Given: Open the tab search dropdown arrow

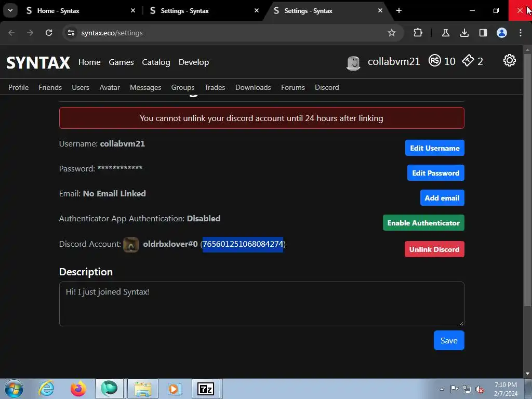Looking at the screenshot, I should (x=10, y=10).
